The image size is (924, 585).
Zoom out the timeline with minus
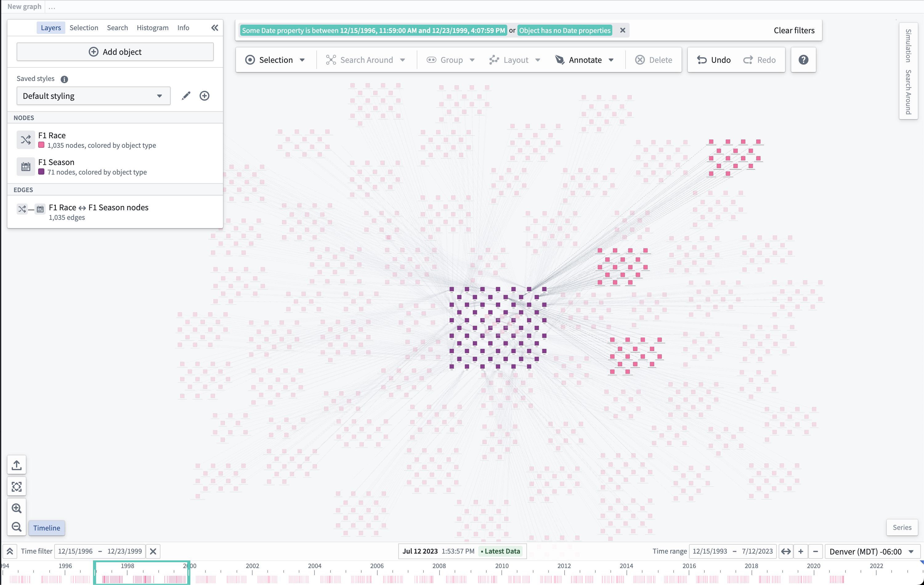coord(815,551)
